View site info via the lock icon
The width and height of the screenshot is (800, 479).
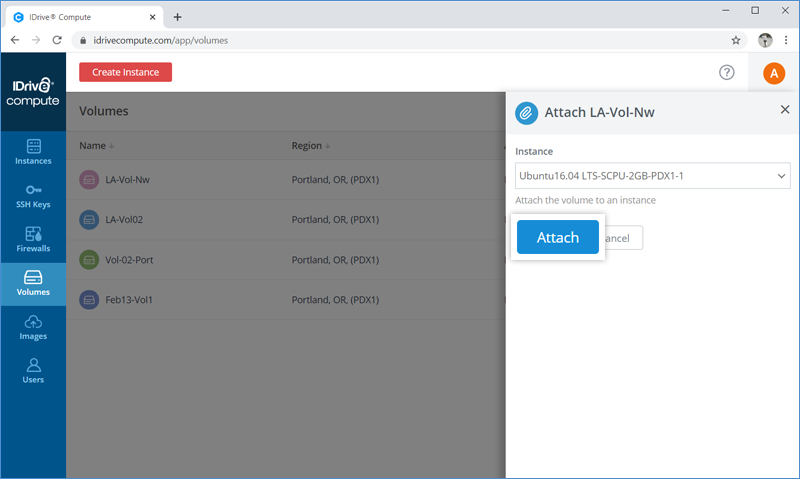[83, 40]
